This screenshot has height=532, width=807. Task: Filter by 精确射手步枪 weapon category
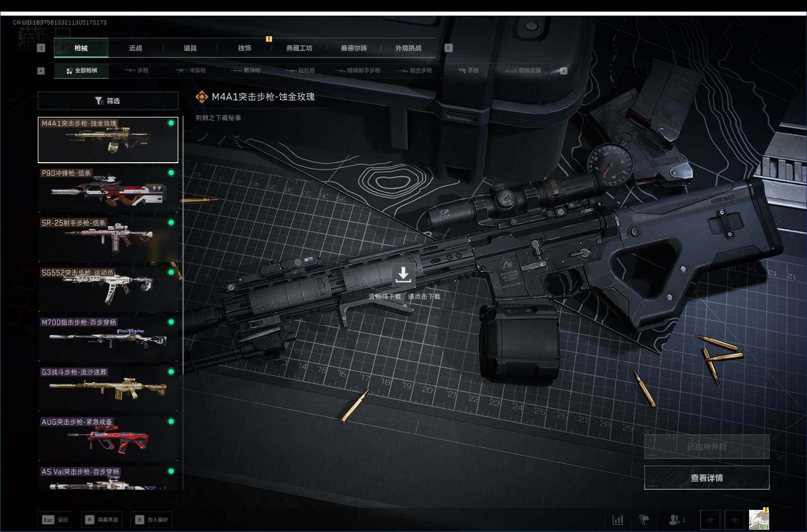357,71
